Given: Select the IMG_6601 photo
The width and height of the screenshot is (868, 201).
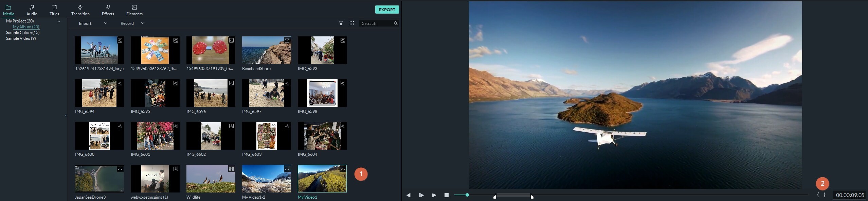Looking at the screenshot, I should coord(155,136).
